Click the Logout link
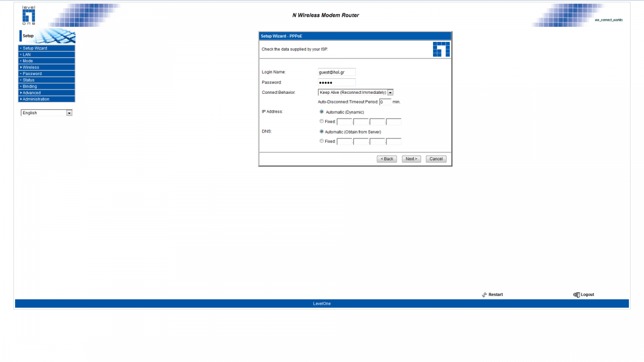644x362 pixels. pos(588,294)
